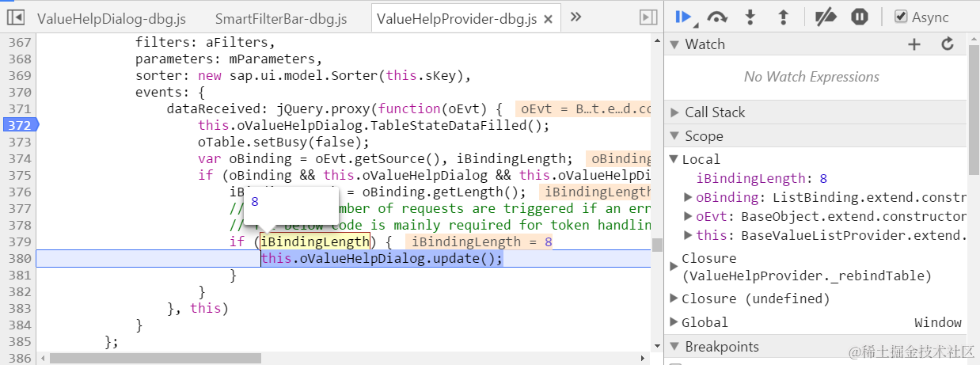Expand the Call Stack section
Image resolution: width=980 pixels, height=365 pixels.
click(x=674, y=112)
